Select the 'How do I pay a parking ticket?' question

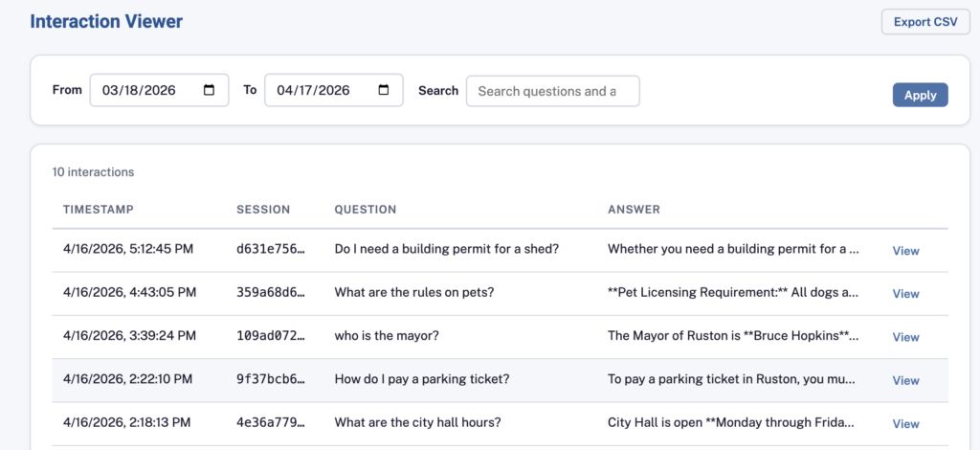coord(421,378)
